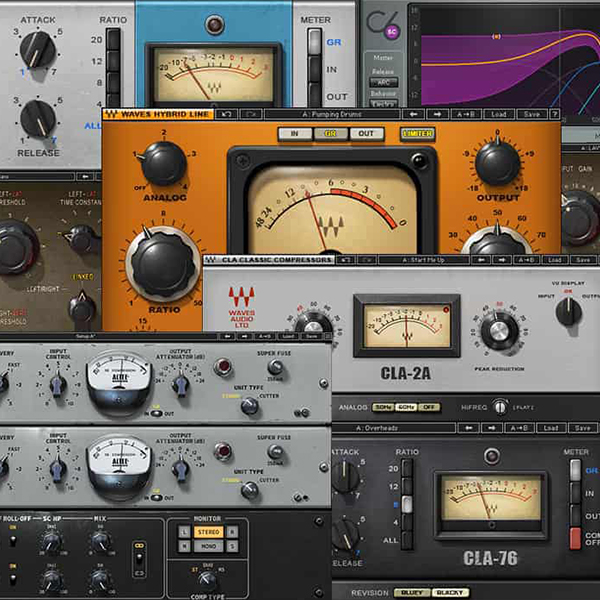Toggle the LIMITER button on Hybrid Line
Screen dimensions: 600x600
pos(418,134)
